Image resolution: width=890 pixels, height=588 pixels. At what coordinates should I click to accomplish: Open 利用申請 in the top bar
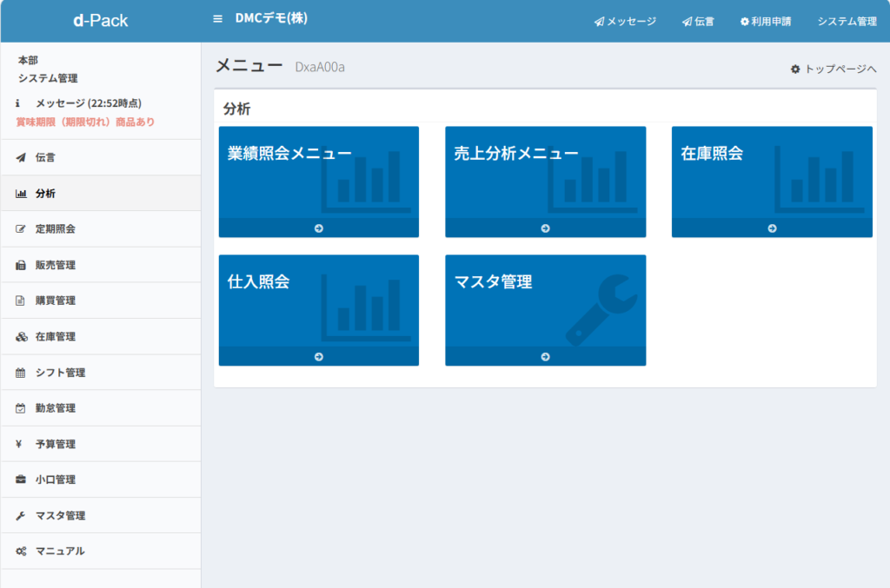[766, 22]
